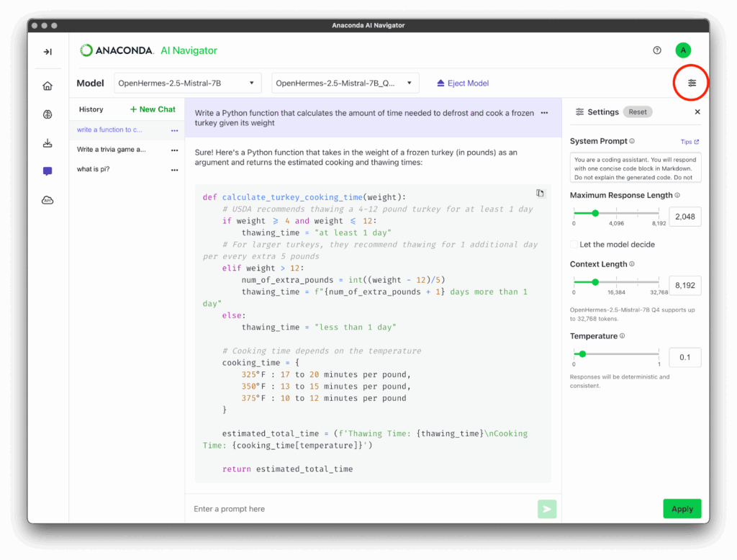Viewport: 737px width, 560px height.
Task: Click the Settings panel title
Action: click(x=603, y=112)
